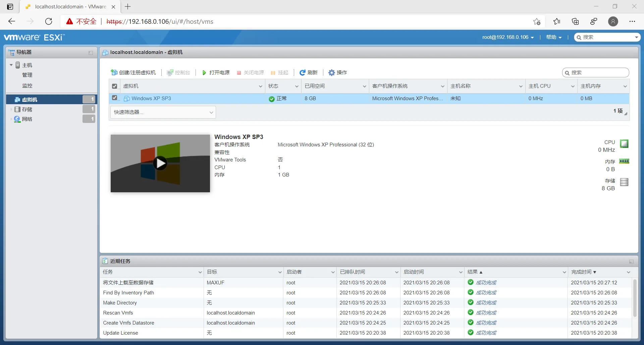Open the 主机内存 column dropdown arrow

point(625,86)
